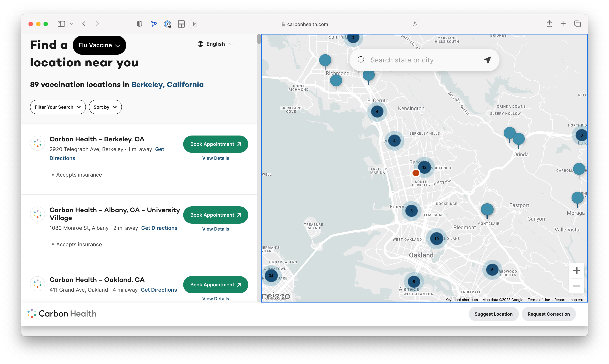
Task: Open Keyboard shortcuts on the map
Action: pyautogui.click(x=461, y=300)
